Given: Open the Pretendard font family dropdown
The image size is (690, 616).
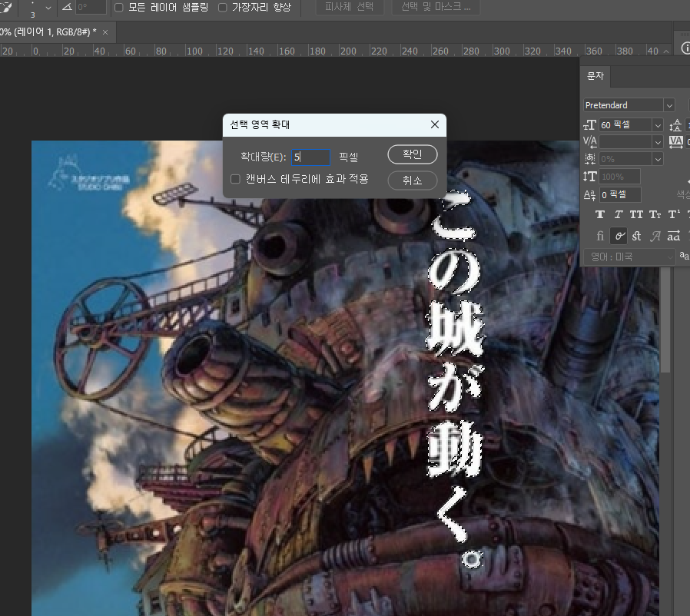Looking at the screenshot, I should [x=669, y=105].
